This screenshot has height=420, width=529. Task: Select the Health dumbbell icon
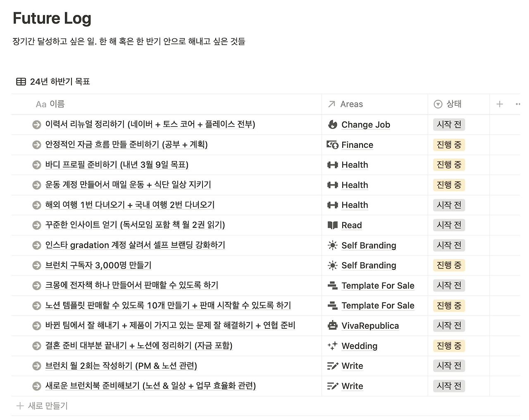[x=332, y=165]
